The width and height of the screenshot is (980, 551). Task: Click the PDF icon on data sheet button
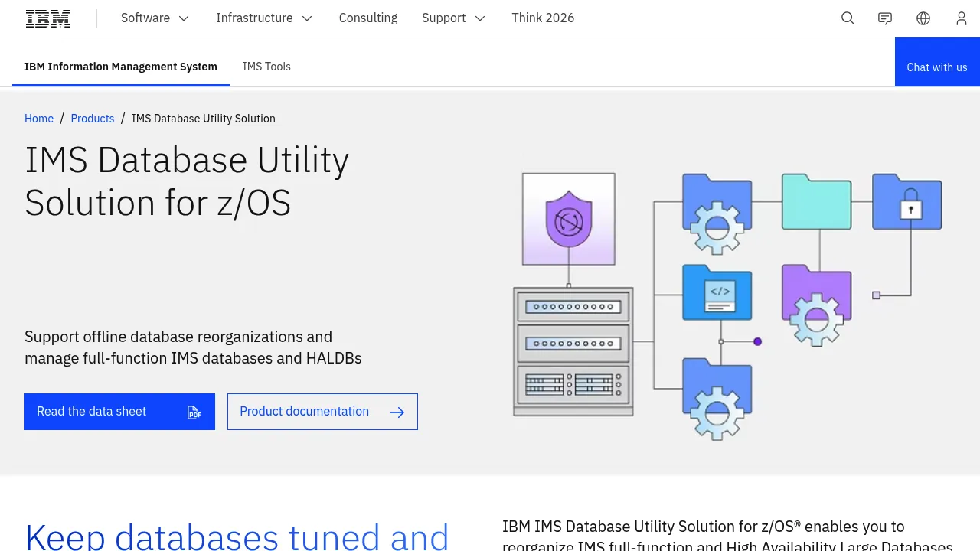(194, 412)
